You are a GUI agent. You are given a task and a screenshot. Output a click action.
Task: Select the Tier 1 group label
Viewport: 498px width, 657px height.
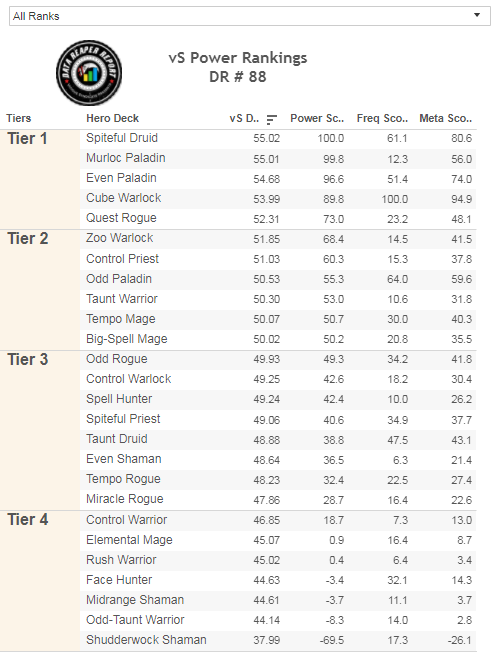(27, 139)
